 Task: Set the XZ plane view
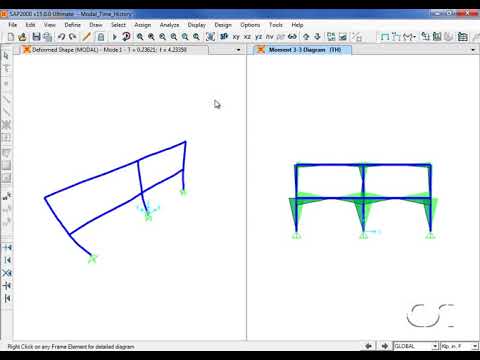247,37
